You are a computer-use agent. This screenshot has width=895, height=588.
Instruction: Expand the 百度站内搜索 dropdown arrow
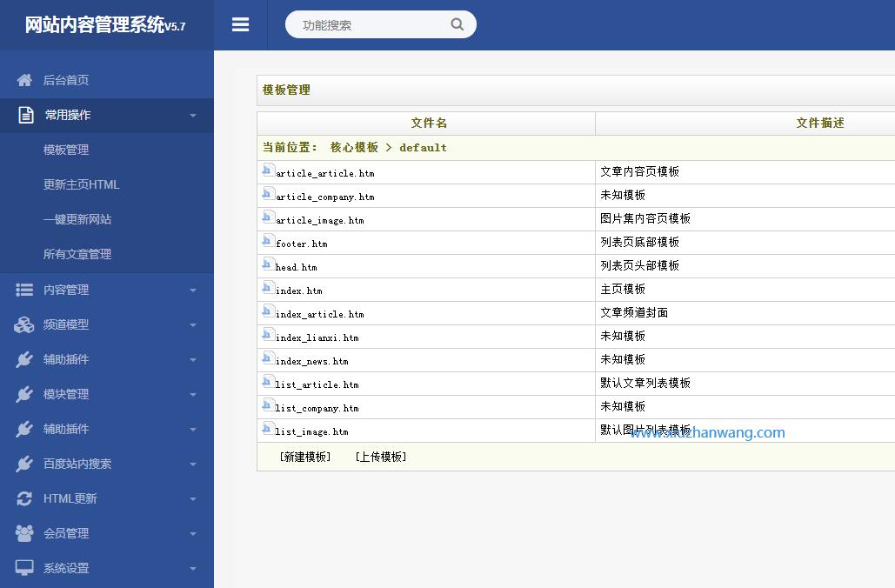[193, 464]
